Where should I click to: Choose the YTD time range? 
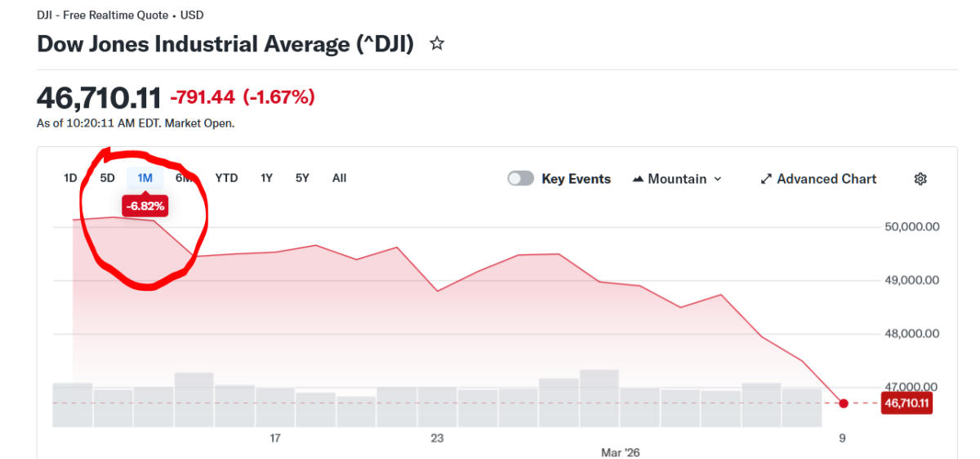click(226, 178)
